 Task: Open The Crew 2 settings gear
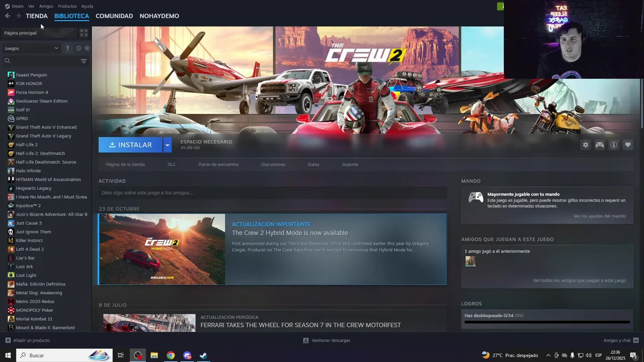coord(585,145)
